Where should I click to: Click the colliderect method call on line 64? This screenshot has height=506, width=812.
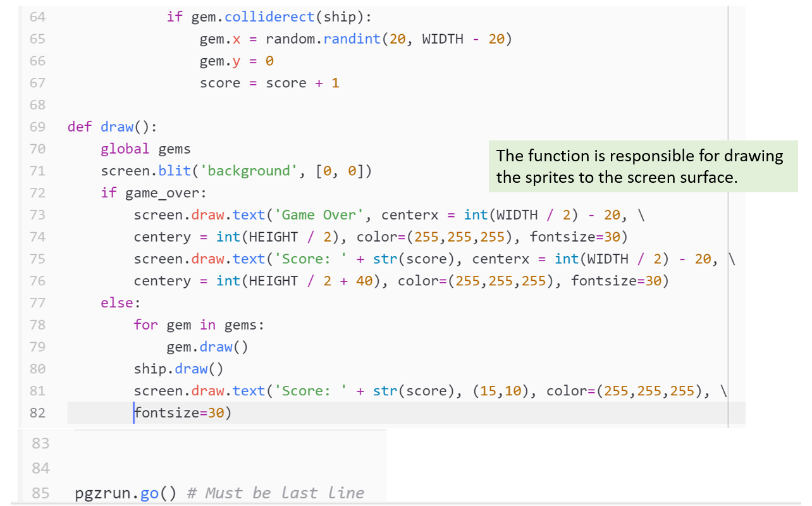(x=269, y=16)
